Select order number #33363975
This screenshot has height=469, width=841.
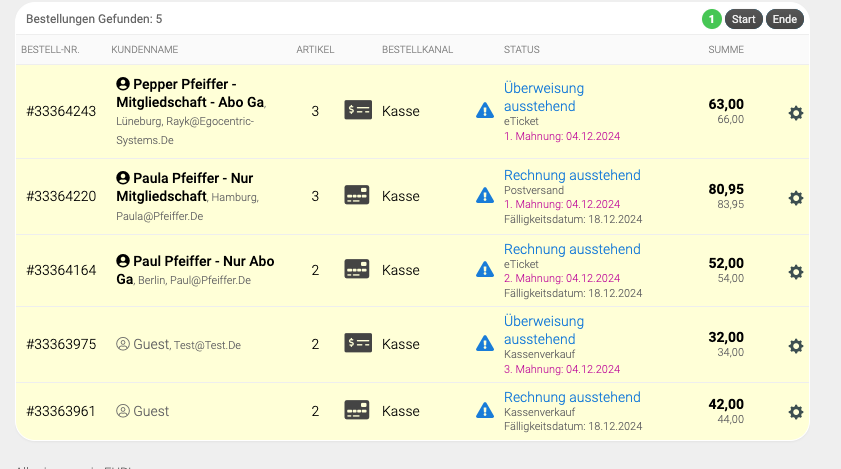click(x=61, y=344)
